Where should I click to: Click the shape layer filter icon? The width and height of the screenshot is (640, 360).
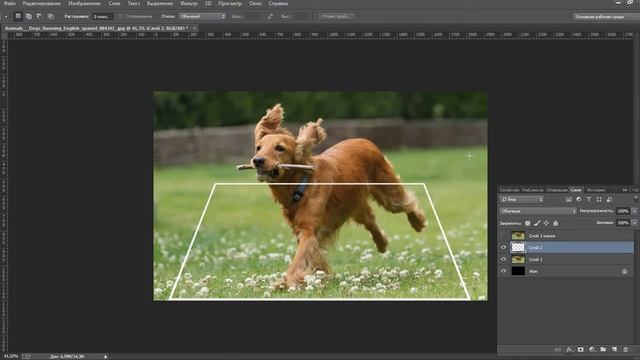pyautogui.click(x=599, y=199)
